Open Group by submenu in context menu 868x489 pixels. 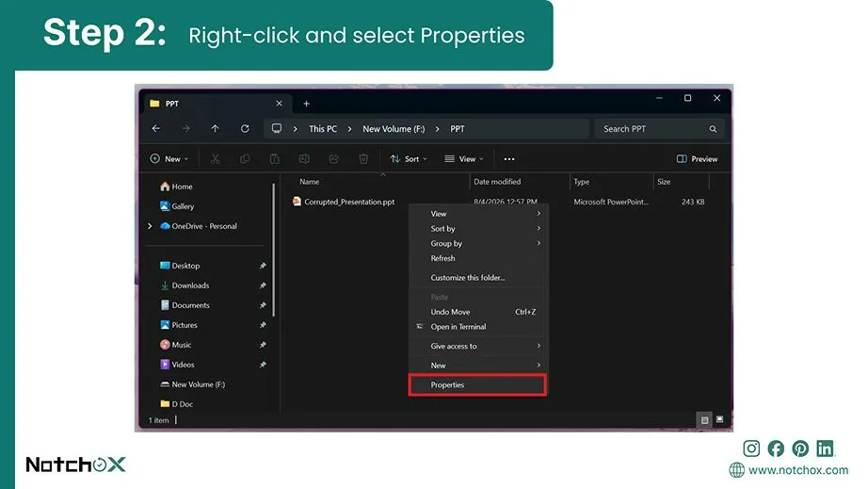478,244
